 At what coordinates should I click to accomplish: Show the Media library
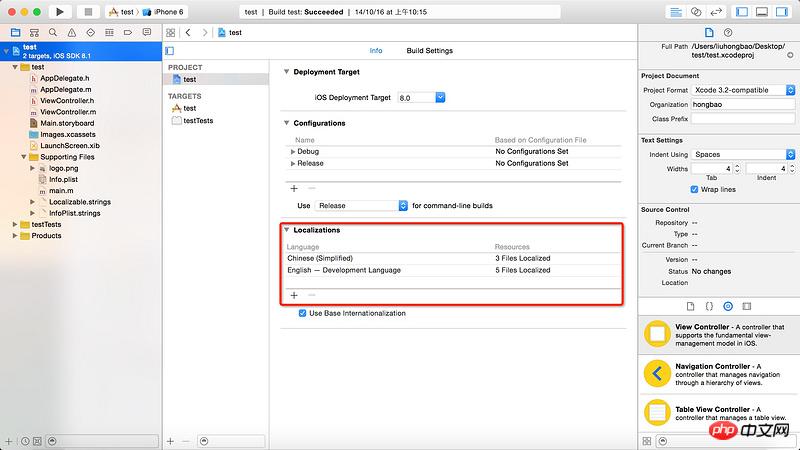747,306
